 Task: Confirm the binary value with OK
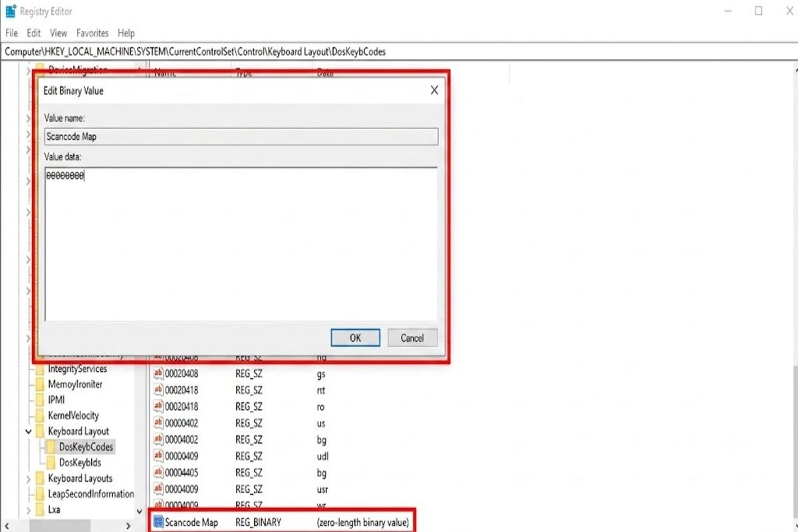coord(355,338)
